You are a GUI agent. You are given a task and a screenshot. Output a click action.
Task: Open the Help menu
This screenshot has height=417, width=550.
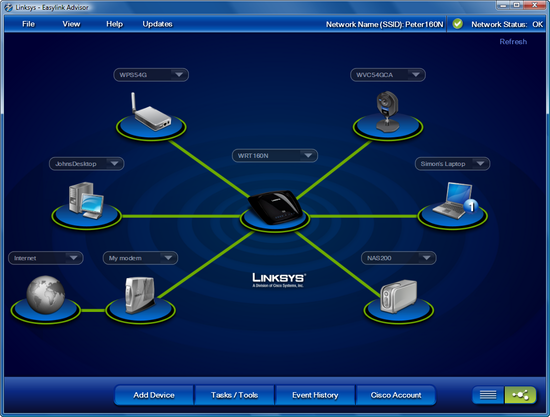115,24
